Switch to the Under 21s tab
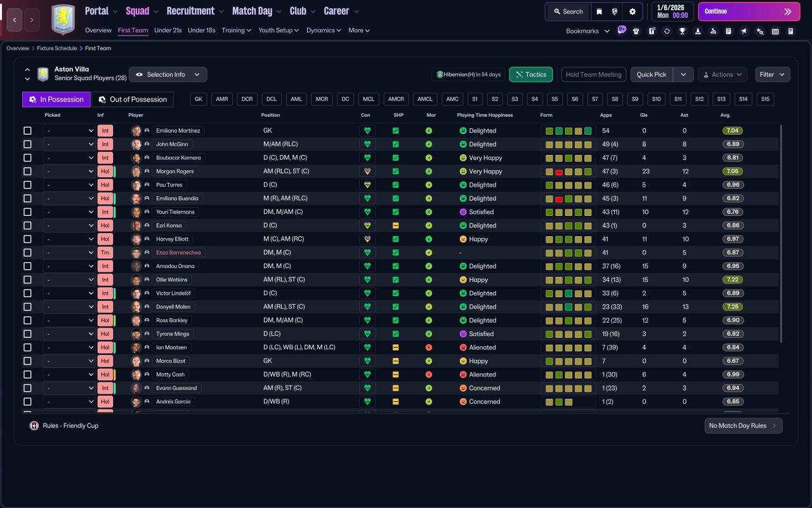This screenshot has height=508, width=812. pyautogui.click(x=168, y=30)
